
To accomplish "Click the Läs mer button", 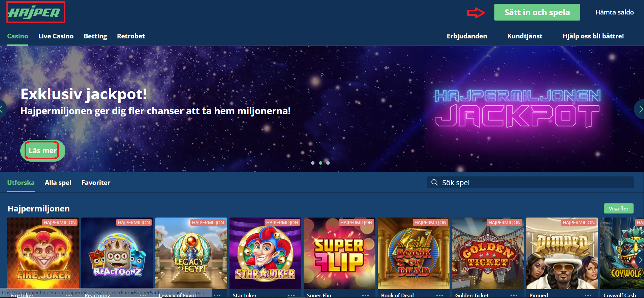I will pos(43,151).
